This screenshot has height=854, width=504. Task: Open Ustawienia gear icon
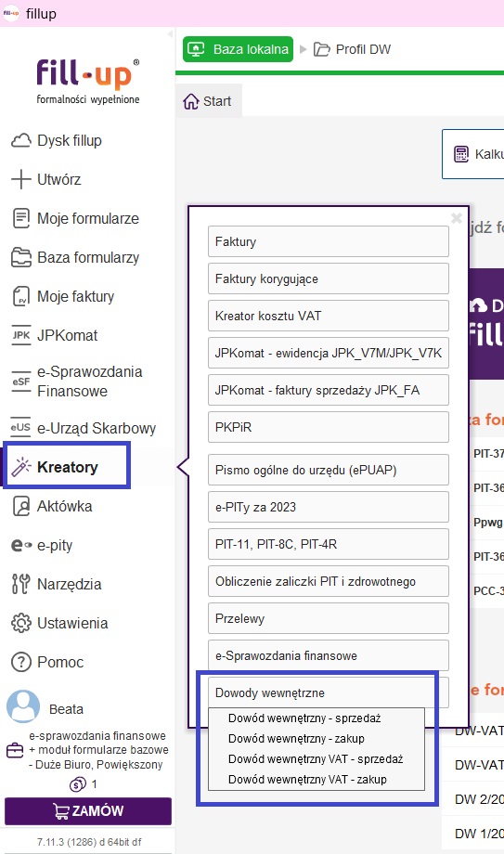21,623
